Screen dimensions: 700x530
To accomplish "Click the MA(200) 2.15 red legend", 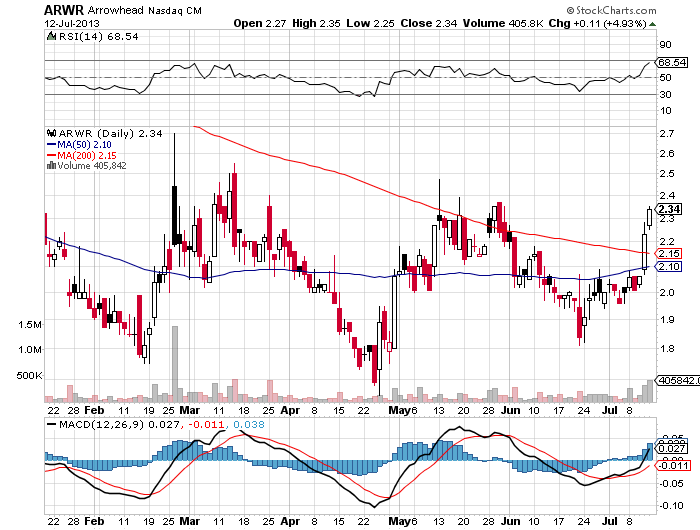I will (x=82, y=155).
